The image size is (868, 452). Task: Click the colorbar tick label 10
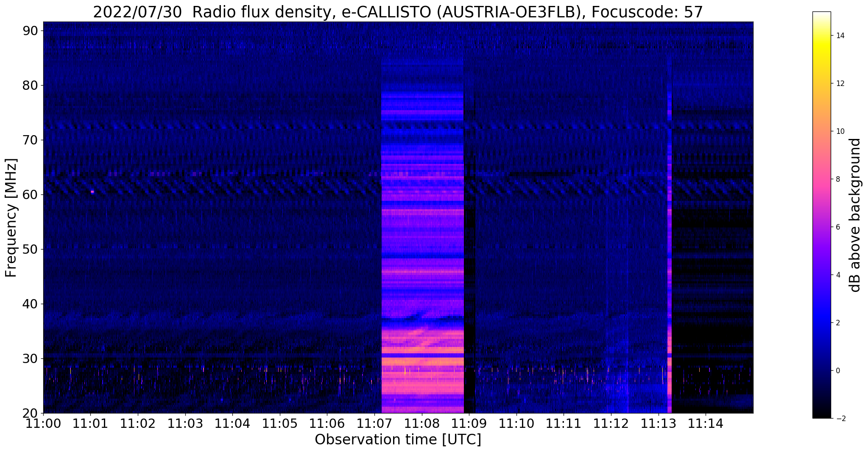point(840,131)
